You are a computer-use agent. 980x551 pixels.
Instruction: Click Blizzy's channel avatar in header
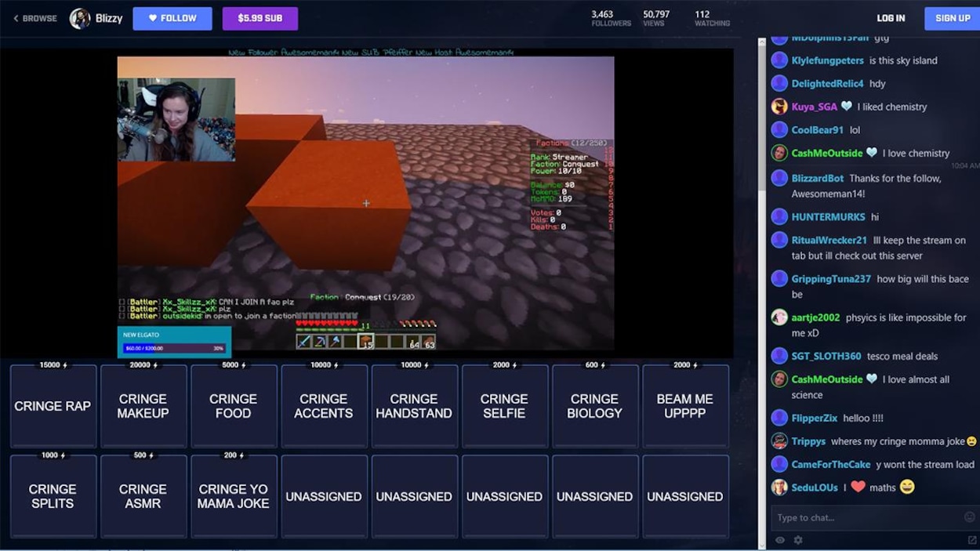80,19
